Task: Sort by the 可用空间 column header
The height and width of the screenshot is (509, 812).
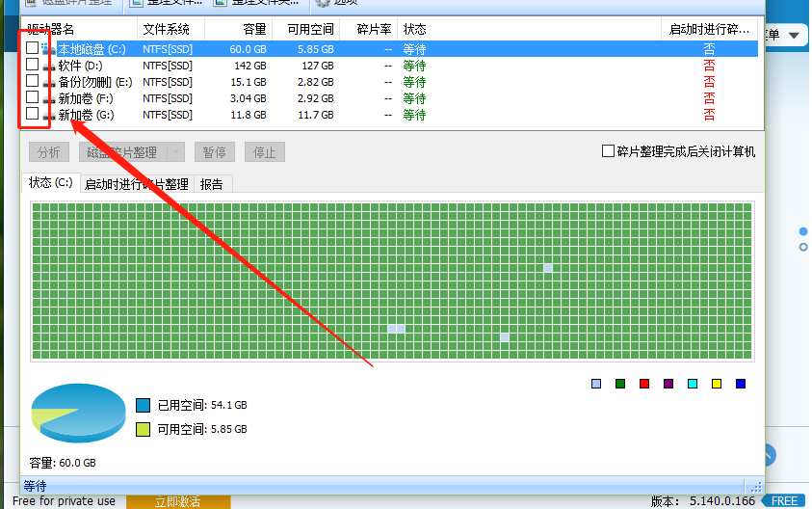Action: pos(306,29)
